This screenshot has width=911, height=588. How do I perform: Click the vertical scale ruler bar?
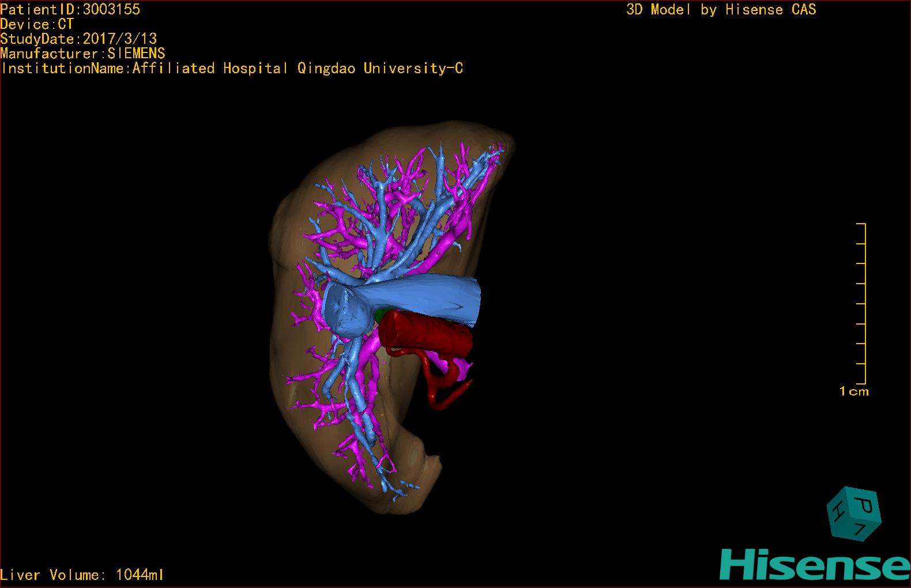[864, 303]
